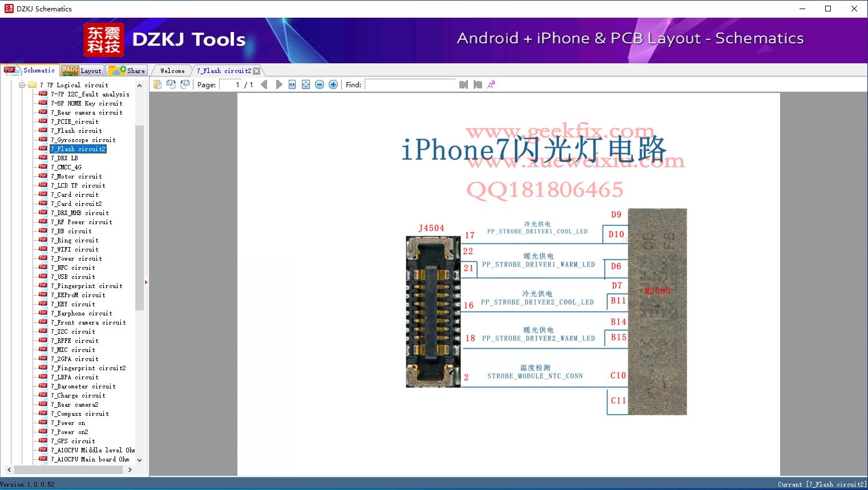This screenshot has width=868, height=490.
Task: Close the 7_Flash circuit2 tab
Action: [x=257, y=71]
